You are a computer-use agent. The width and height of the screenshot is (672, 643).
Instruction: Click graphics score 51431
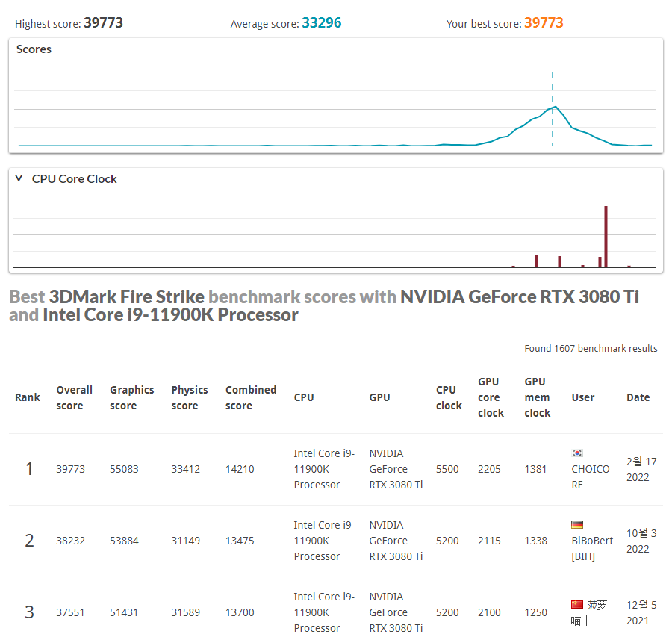[x=124, y=612]
